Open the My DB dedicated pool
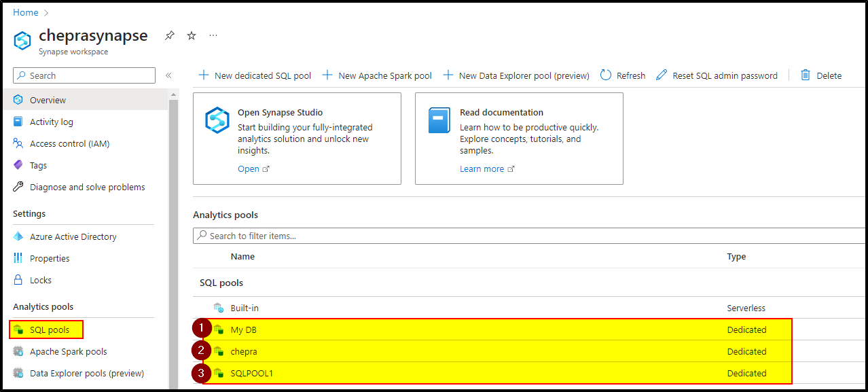The height and width of the screenshot is (392, 868). point(243,329)
